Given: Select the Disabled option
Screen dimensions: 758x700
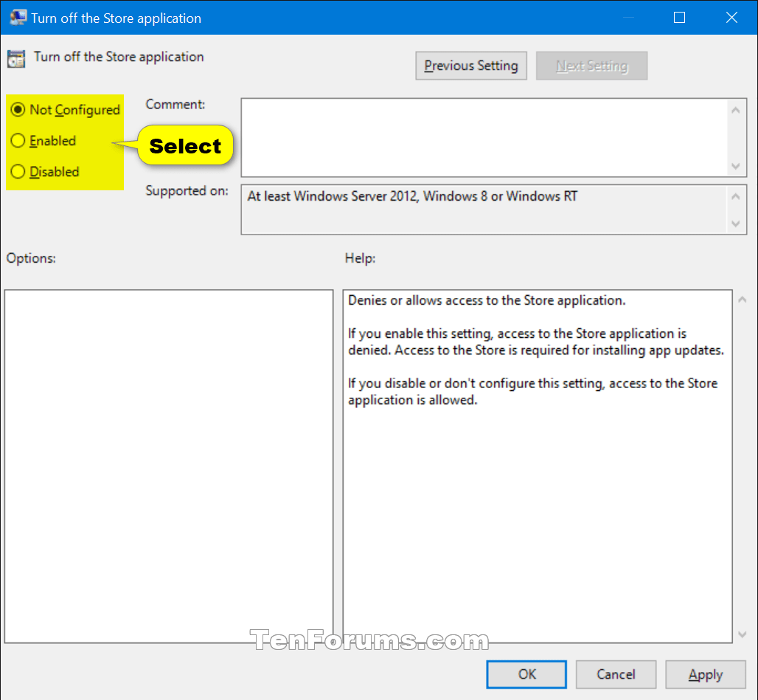Looking at the screenshot, I should pos(18,171).
